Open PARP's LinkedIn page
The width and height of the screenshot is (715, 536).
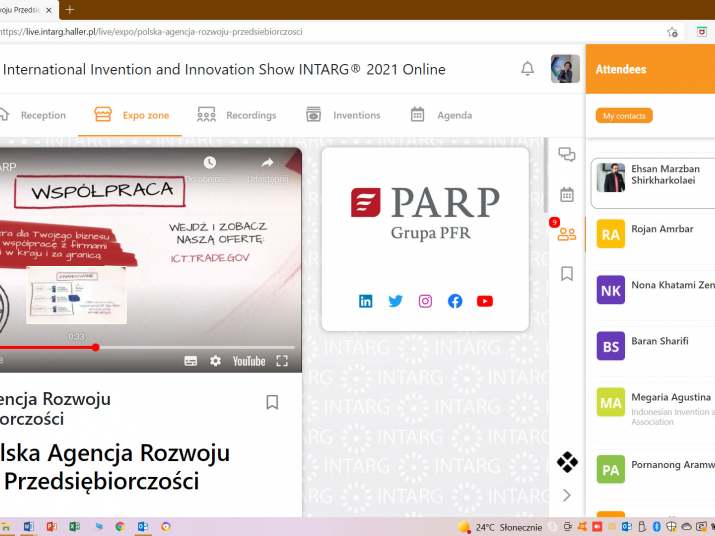click(366, 301)
